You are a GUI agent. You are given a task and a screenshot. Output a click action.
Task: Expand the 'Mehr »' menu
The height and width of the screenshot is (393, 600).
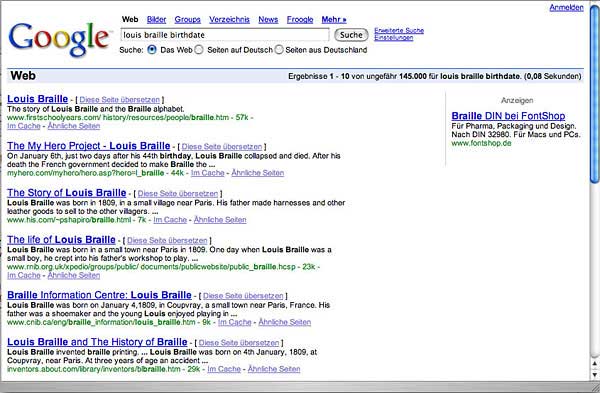click(334, 20)
